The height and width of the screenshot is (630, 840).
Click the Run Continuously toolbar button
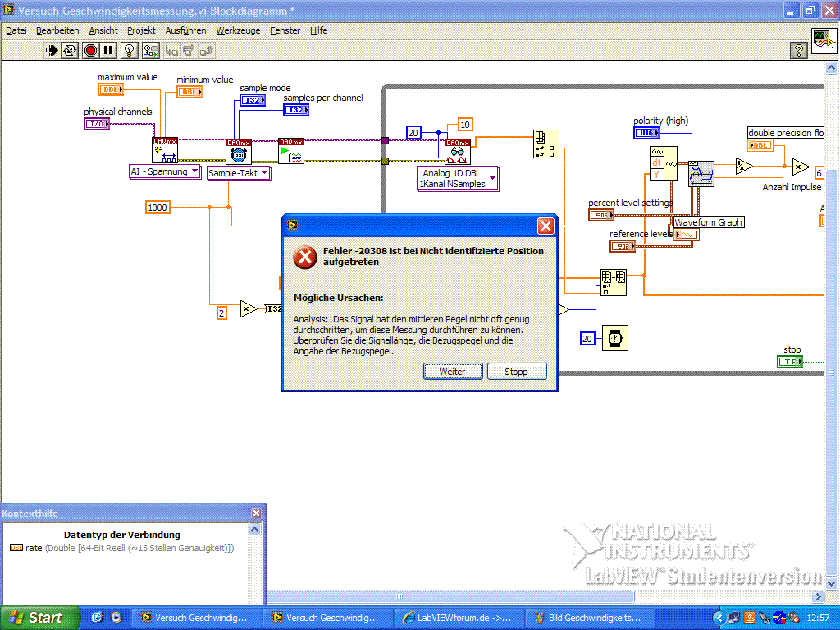pos(71,50)
